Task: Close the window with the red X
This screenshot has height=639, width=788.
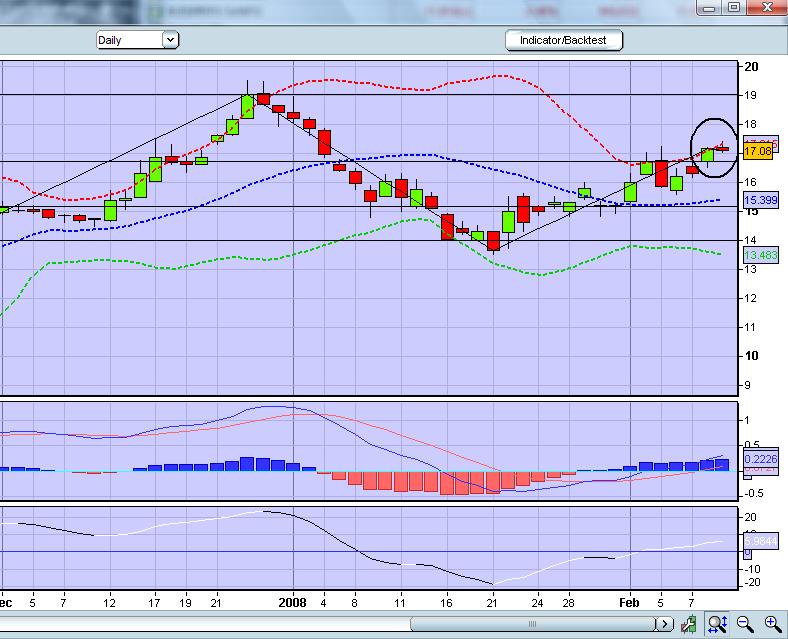Action: (x=767, y=8)
